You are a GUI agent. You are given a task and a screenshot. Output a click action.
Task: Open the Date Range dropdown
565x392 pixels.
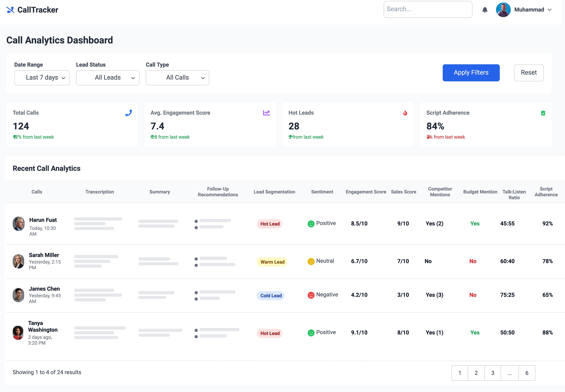[x=42, y=78]
